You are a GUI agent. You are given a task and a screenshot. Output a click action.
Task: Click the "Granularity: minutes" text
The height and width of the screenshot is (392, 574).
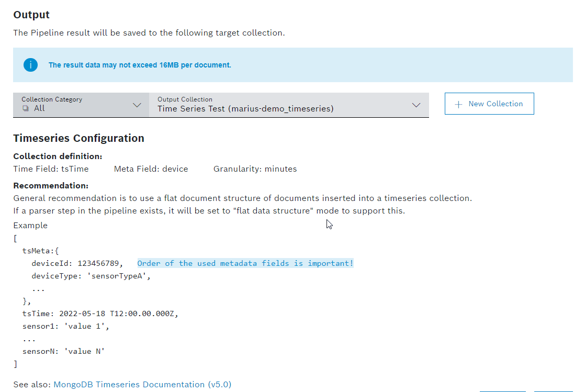[255, 169]
